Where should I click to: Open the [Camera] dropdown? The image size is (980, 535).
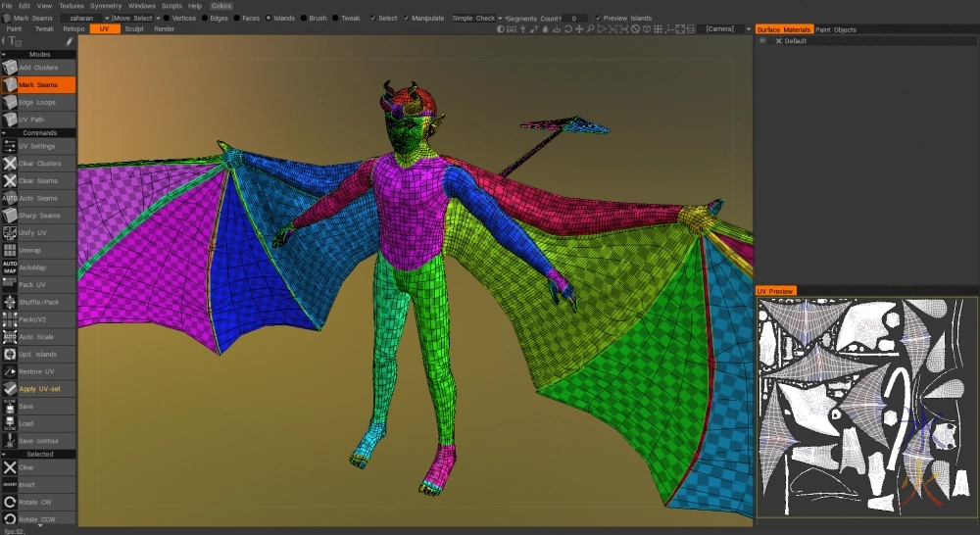pos(724,29)
